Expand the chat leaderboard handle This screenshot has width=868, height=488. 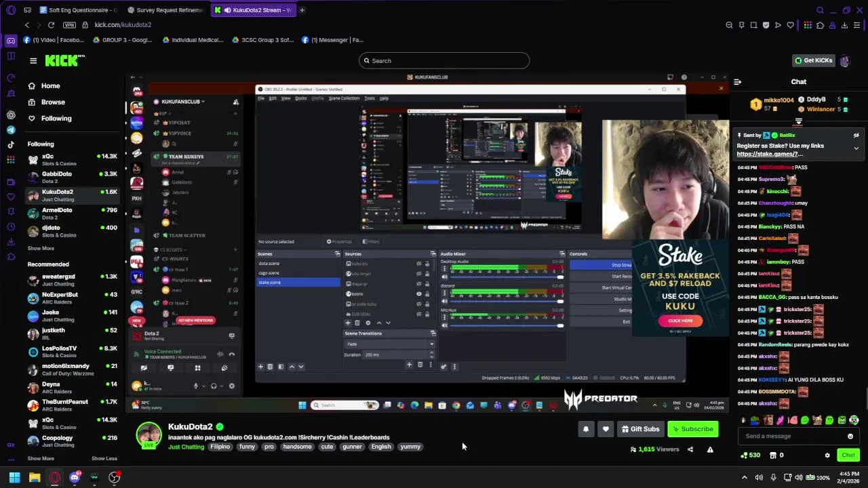click(799, 121)
